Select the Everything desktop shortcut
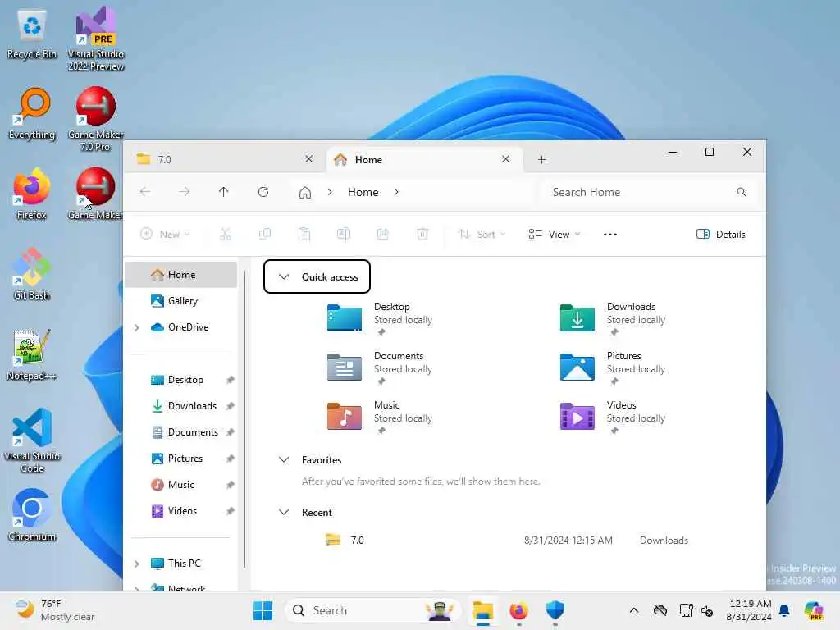This screenshot has height=630, width=840. coord(32,114)
